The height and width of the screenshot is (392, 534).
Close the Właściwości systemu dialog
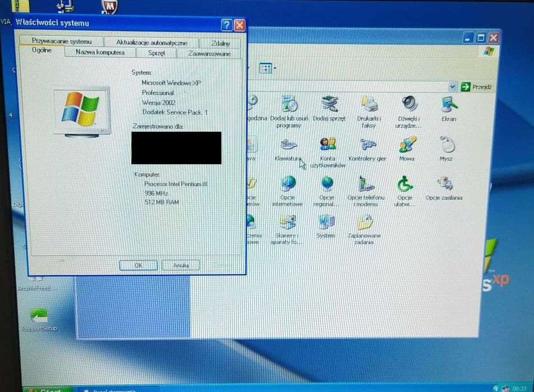[x=240, y=25]
